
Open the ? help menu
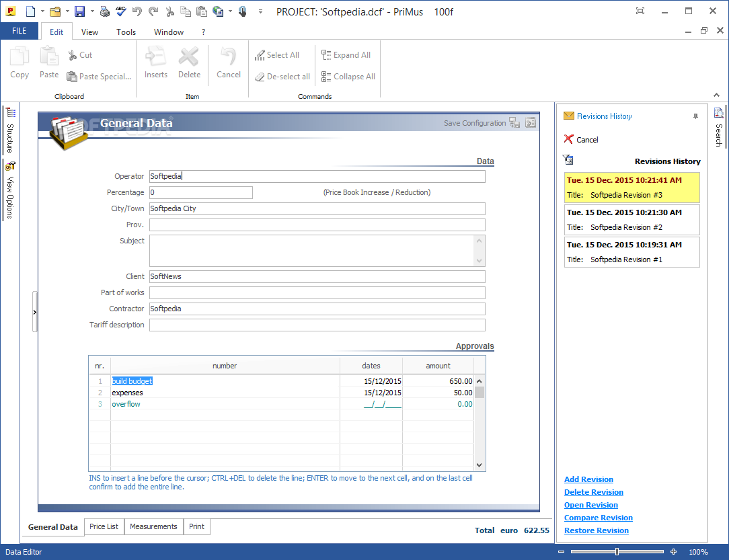(x=203, y=32)
